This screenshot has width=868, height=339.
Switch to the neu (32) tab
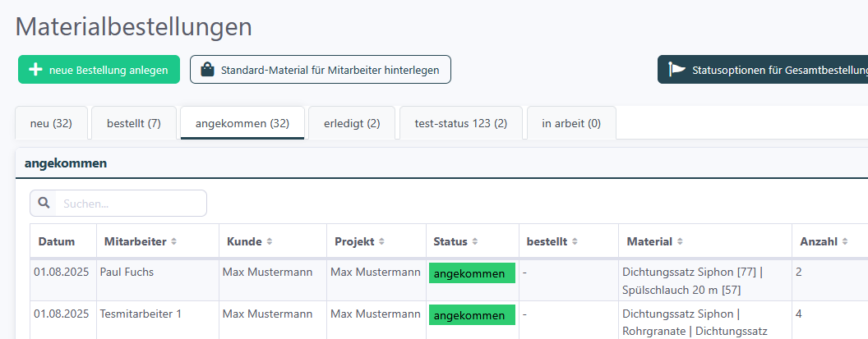click(x=51, y=123)
